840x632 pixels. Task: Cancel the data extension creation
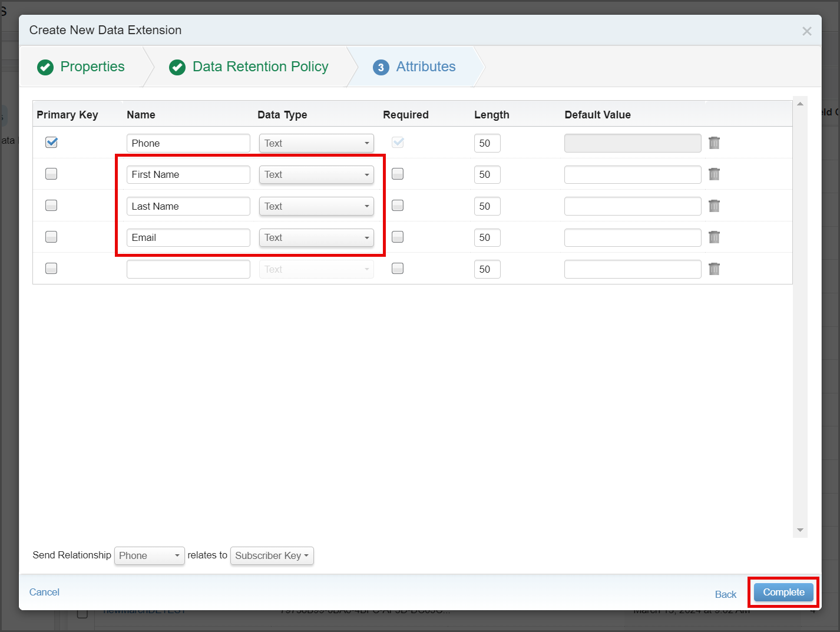click(x=44, y=592)
